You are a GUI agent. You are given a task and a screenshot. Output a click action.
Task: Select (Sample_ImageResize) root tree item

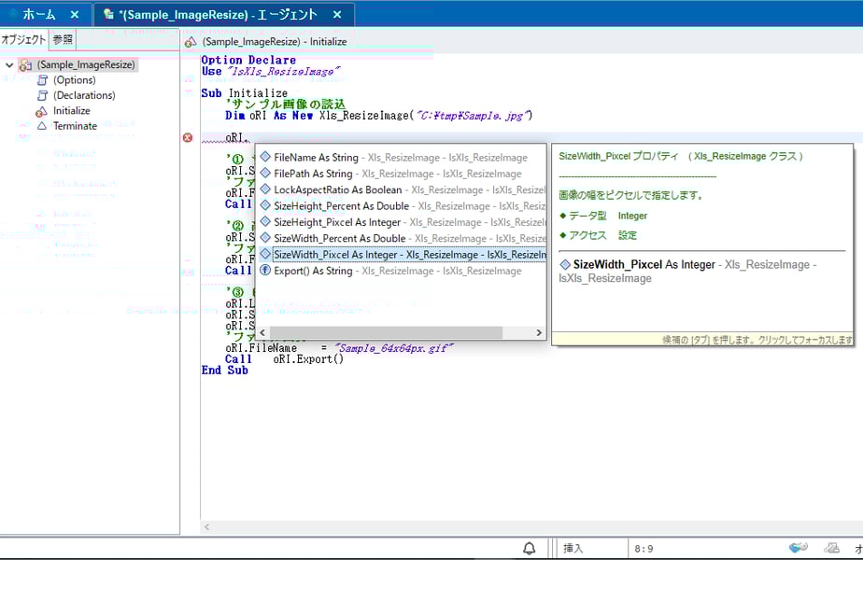[x=86, y=65]
